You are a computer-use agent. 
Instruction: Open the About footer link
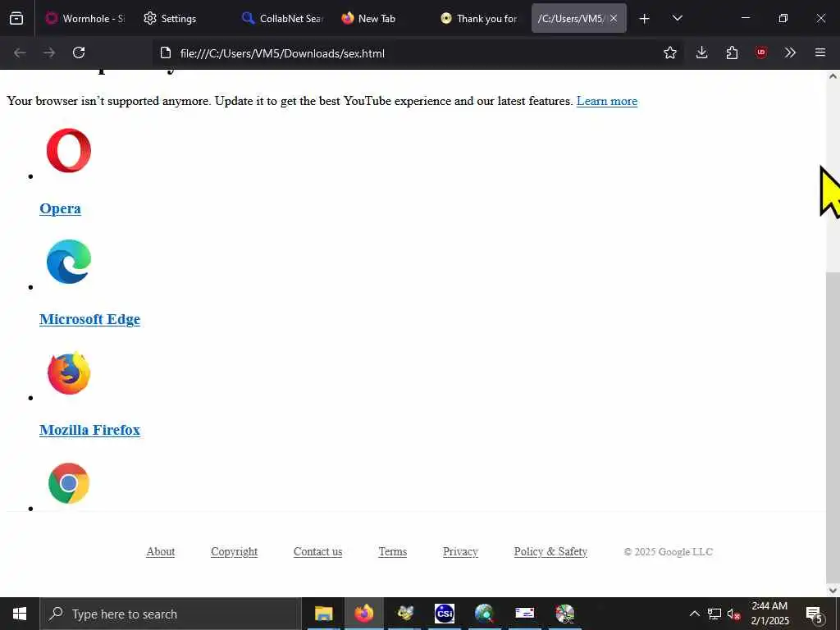(161, 552)
